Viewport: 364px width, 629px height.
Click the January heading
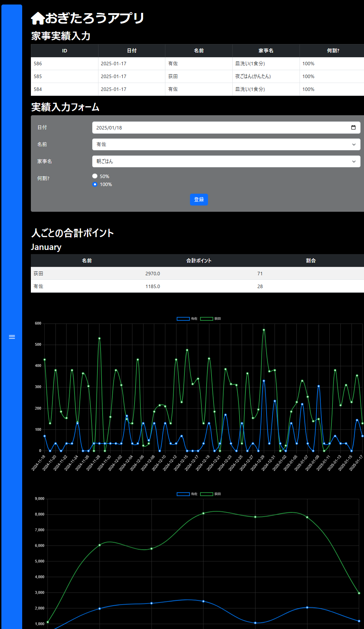(x=46, y=247)
